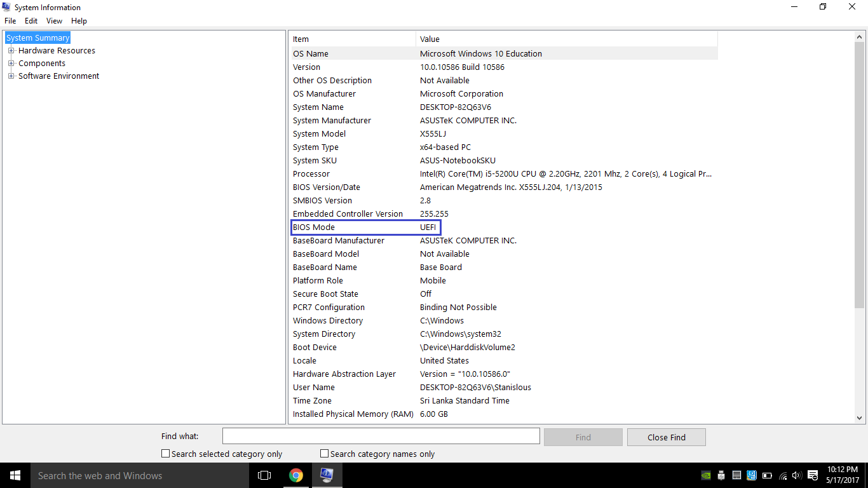Select the BIOS Mode row
Screen dimensions: 868x488
(x=504, y=227)
